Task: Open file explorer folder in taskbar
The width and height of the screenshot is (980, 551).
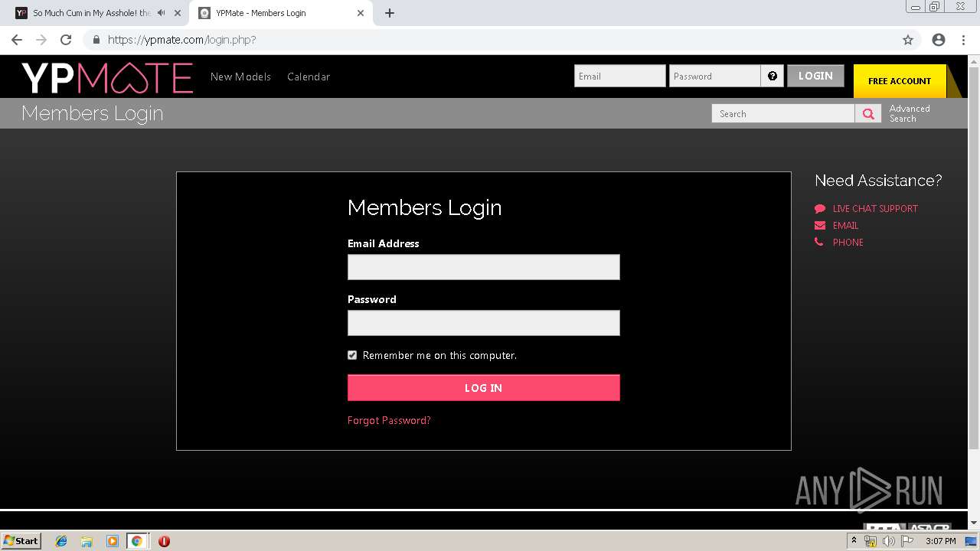Action: 87,541
